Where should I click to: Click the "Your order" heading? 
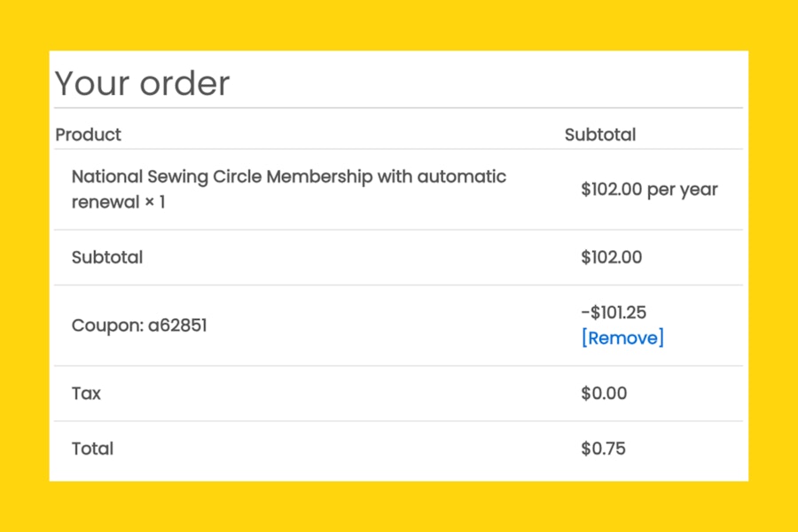point(142,83)
